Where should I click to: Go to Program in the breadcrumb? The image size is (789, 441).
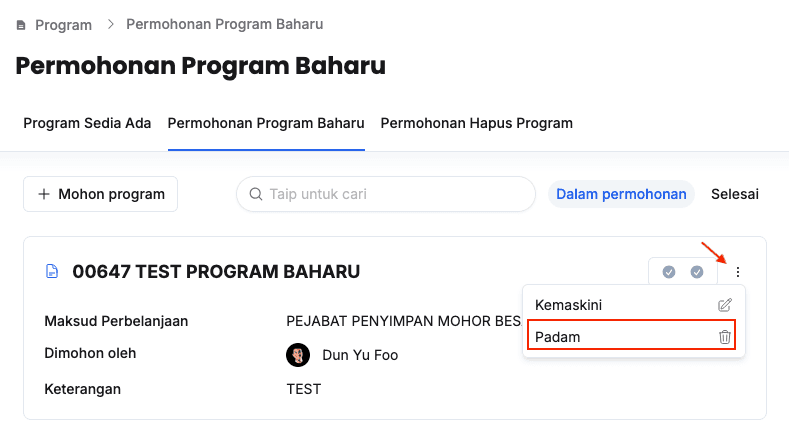(63, 25)
